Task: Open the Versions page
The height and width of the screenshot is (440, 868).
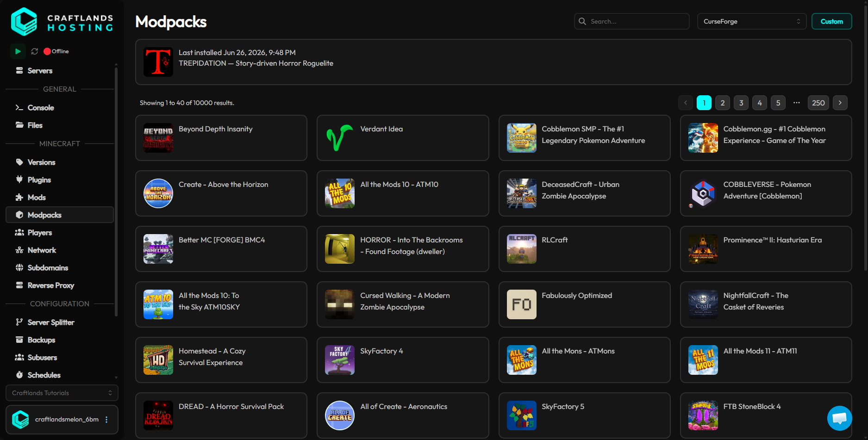Action: tap(60, 162)
